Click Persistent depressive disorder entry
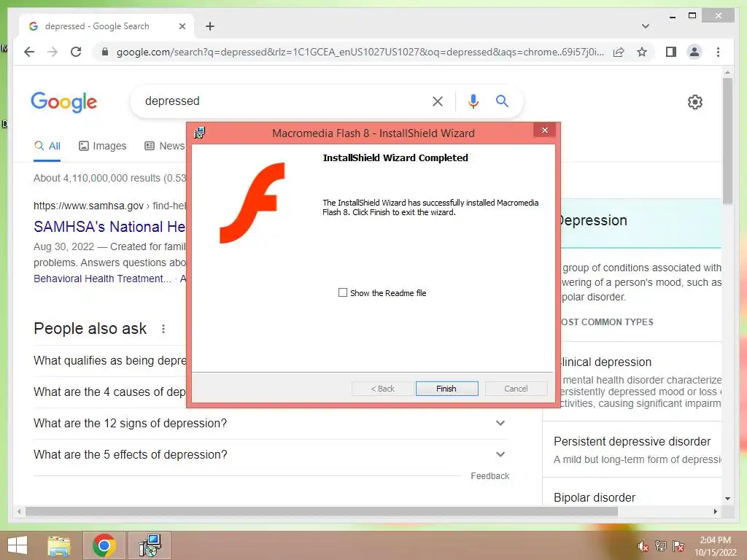 coord(632,441)
